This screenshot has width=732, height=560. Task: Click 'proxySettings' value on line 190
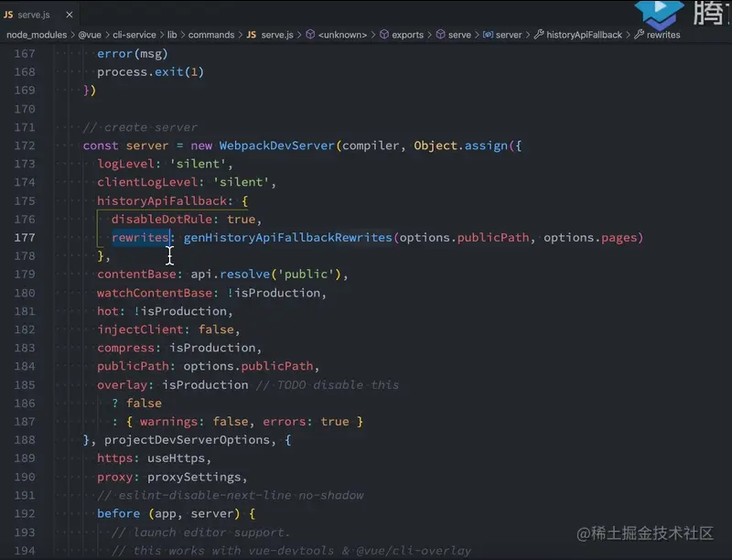click(194, 477)
